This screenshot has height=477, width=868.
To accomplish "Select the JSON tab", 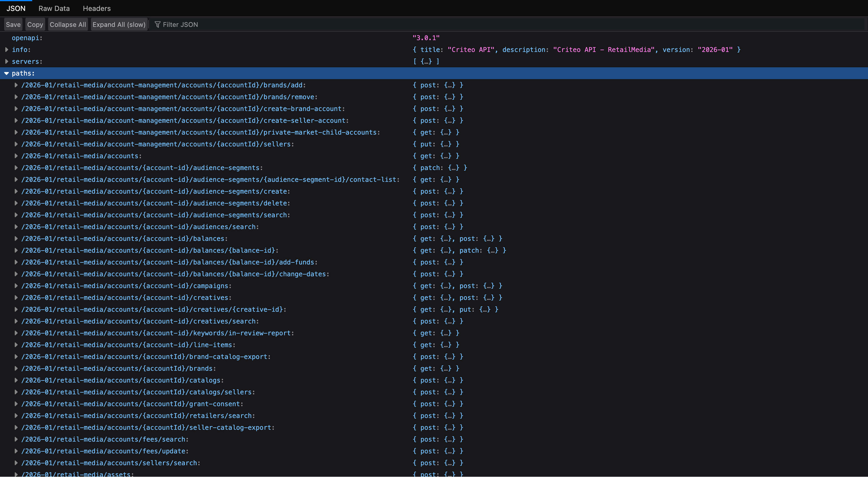I will [16, 9].
